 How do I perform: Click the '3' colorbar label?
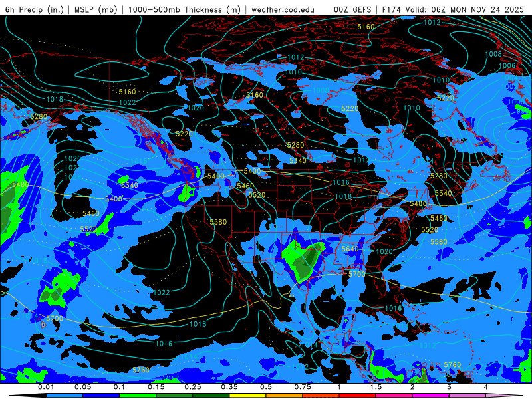(x=450, y=387)
